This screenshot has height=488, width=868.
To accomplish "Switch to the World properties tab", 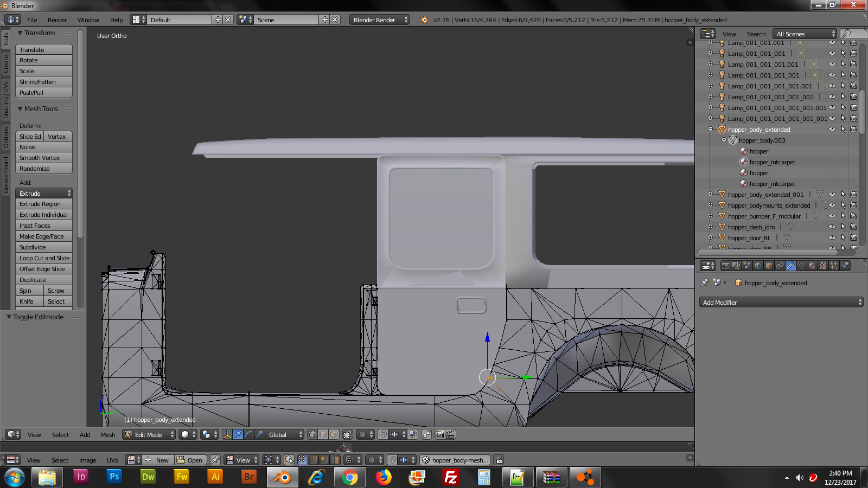I will [758, 266].
